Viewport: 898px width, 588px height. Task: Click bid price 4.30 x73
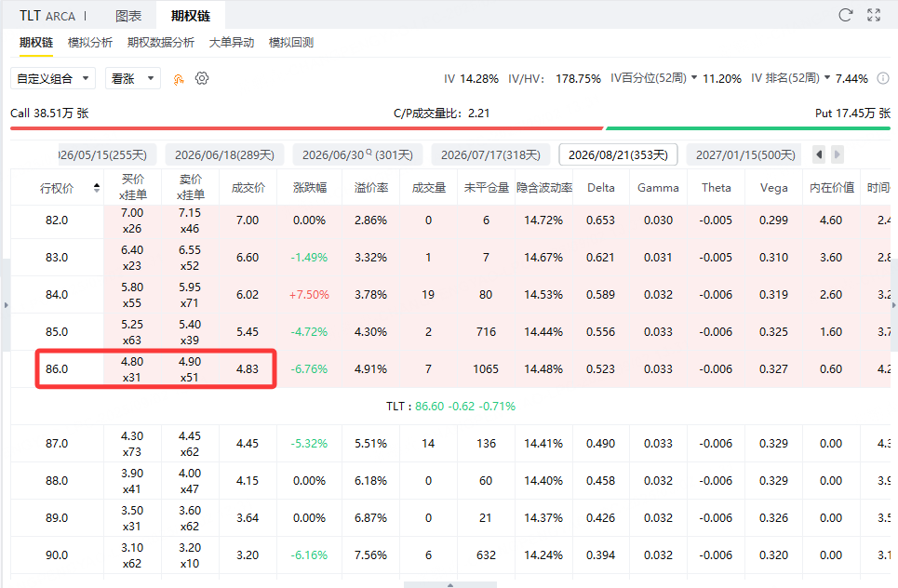pyautogui.click(x=132, y=444)
